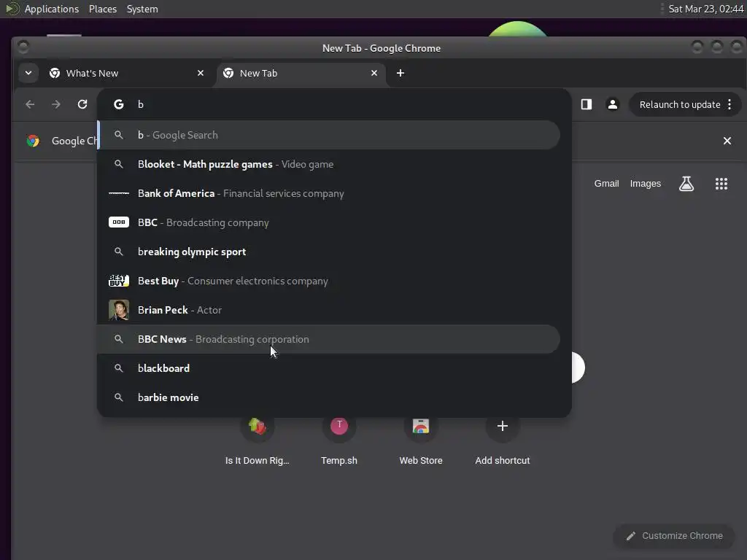Switch to the What's New tab
Screen dimensions: 747x560
[125, 73]
